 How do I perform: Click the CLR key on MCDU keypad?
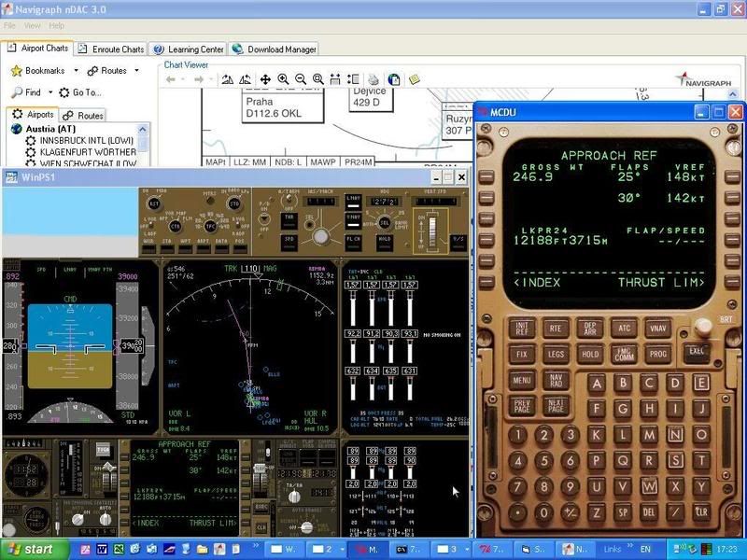(701, 511)
